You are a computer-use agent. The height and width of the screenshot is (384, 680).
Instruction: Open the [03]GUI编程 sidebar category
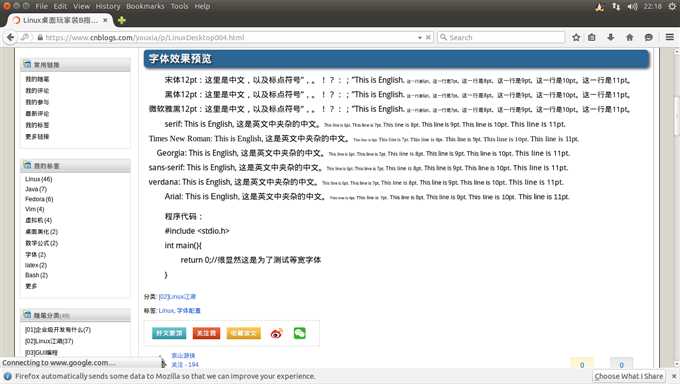pyautogui.click(x=41, y=352)
